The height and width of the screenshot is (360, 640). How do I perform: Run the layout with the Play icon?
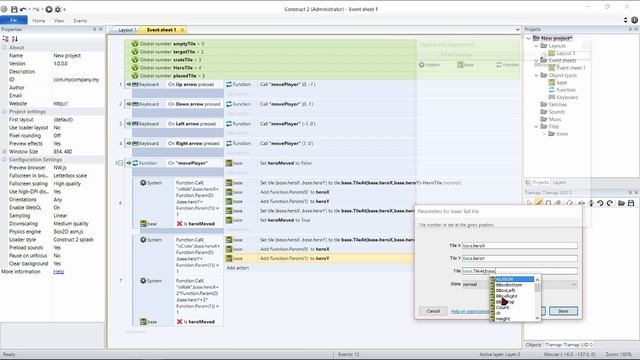pos(49,9)
